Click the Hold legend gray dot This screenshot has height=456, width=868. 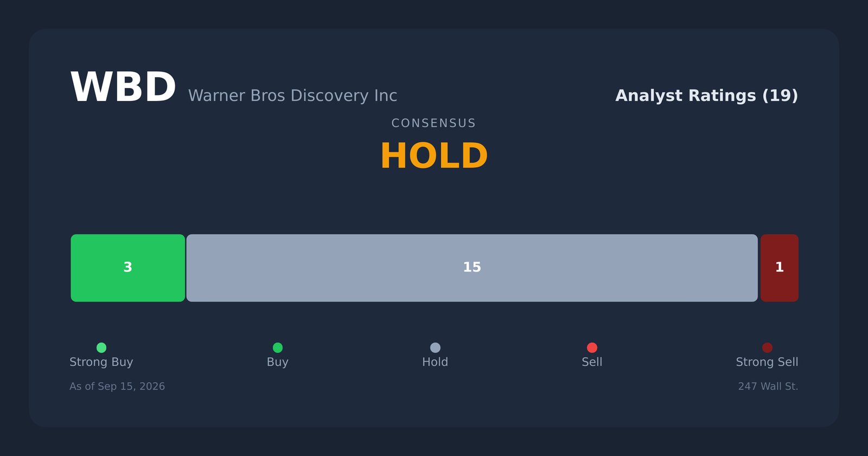435,347
